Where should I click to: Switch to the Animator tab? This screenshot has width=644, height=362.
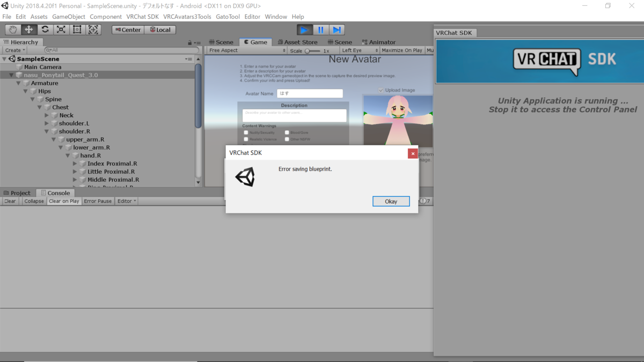pyautogui.click(x=379, y=42)
